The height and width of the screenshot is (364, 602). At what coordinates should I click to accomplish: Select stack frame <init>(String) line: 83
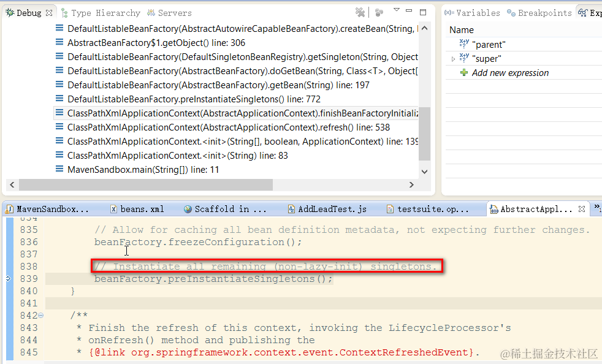pyautogui.click(x=177, y=156)
